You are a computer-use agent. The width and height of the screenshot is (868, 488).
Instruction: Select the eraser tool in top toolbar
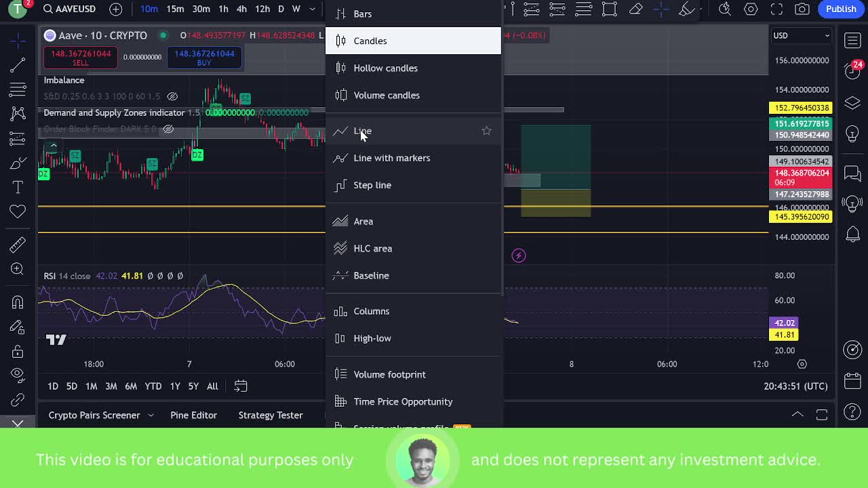coord(635,9)
